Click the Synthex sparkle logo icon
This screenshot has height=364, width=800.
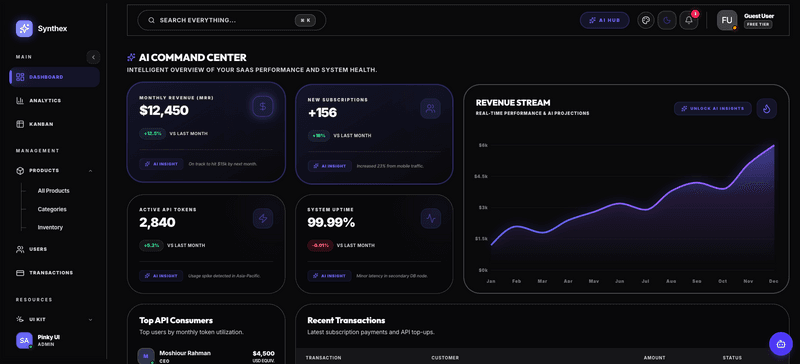click(24, 29)
